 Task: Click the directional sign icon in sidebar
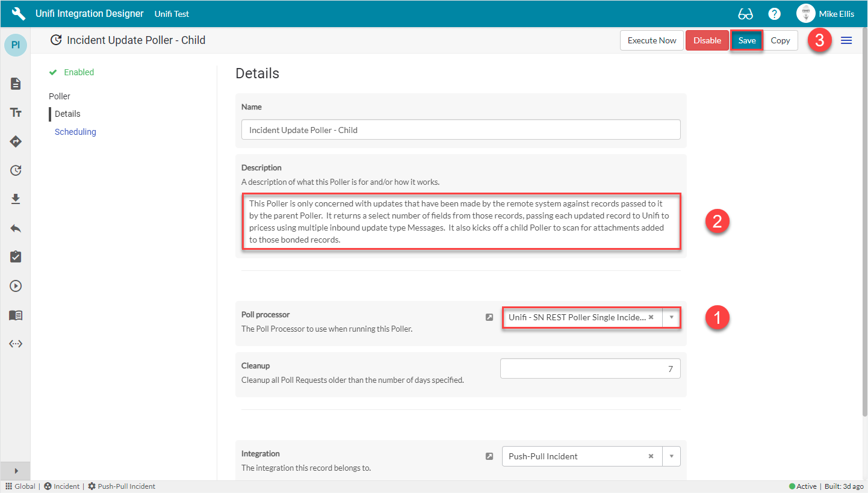pos(15,141)
